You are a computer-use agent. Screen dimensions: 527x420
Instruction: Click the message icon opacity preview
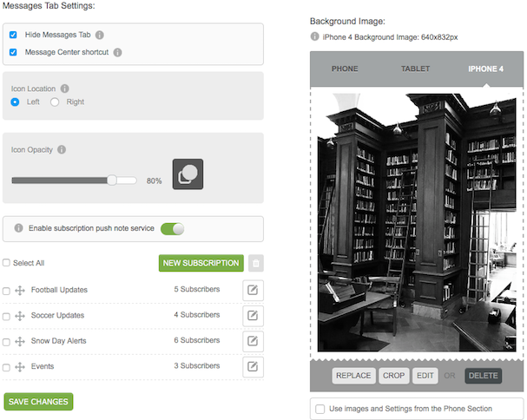coord(188,174)
